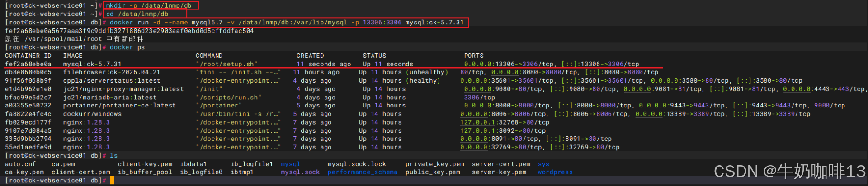
Task: Click the 'docker ps' command text
Action: click(x=127, y=47)
